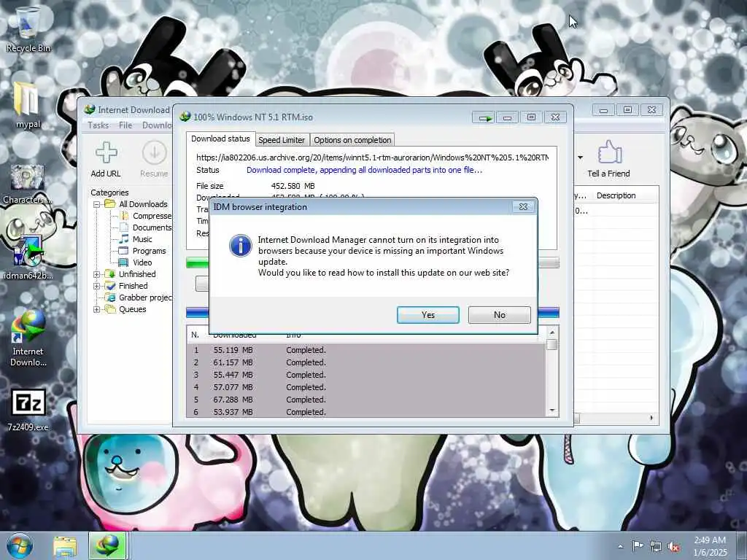Select connection row 1 with 55.119 MB
This screenshot has height=560, width=747.
click(x=366, y=350)
